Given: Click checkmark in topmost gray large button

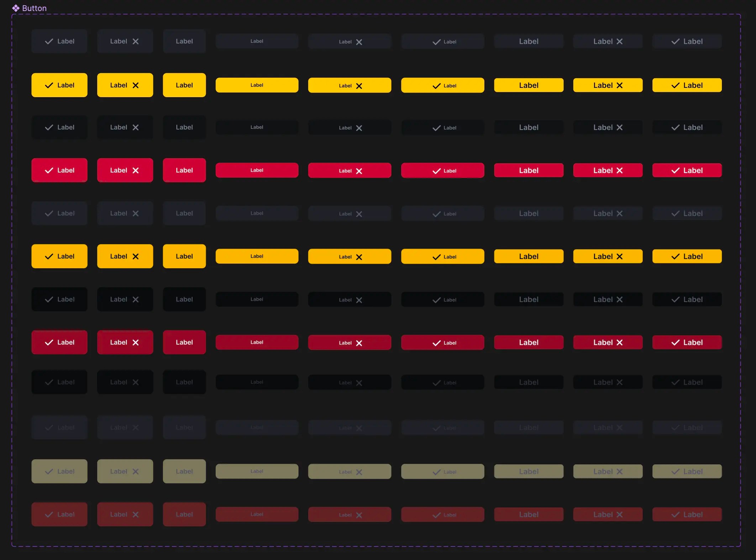Looking at the screenshot, I should coord(49,41).
